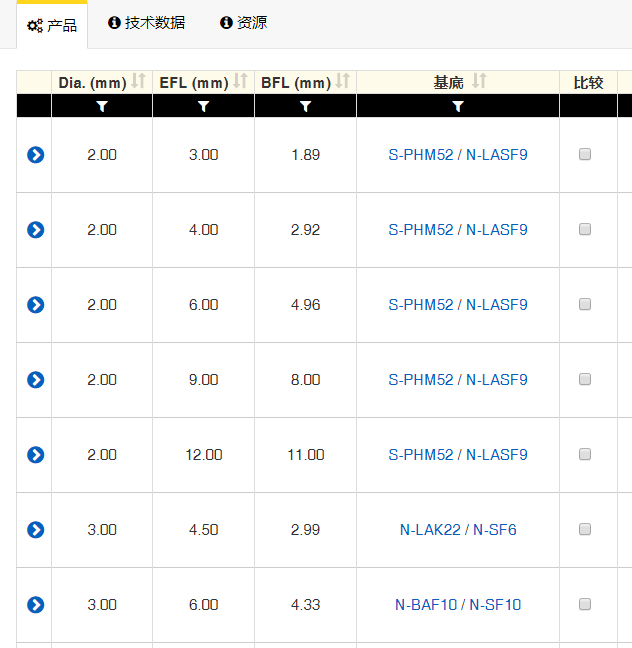
Task: Check compare box for BFL 11.00 row
Action: coord(585,454)
